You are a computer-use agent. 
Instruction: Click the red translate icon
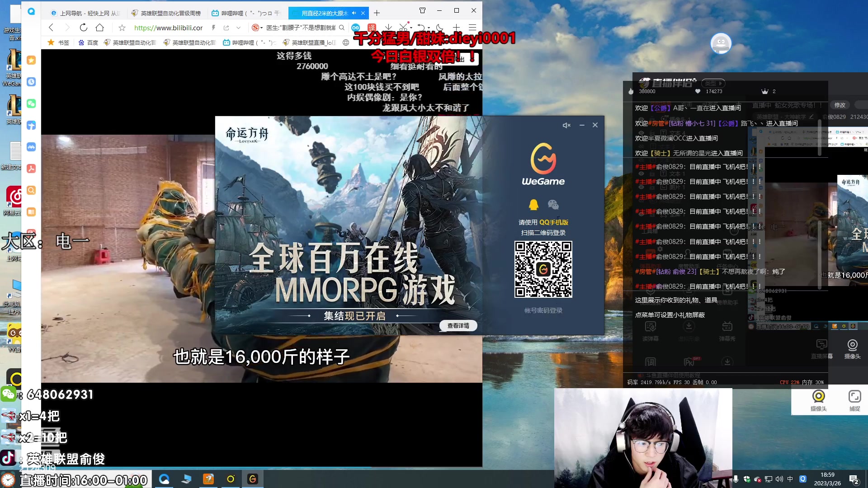pos(372,28)
